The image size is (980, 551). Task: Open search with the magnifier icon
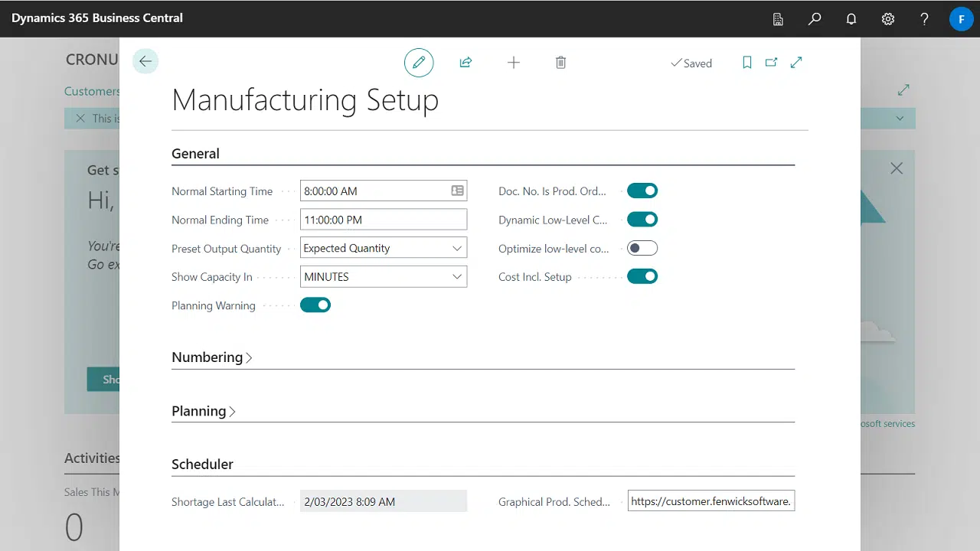click(x=815, y=18)
